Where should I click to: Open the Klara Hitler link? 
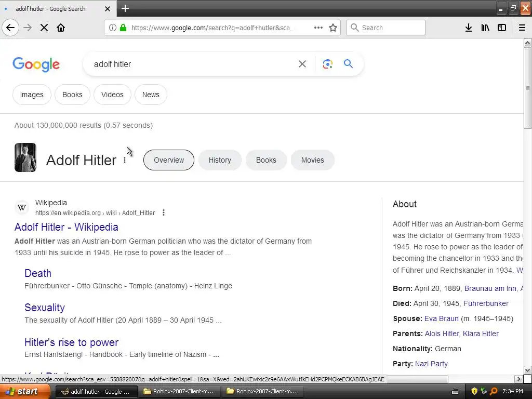tap(481, 334)
